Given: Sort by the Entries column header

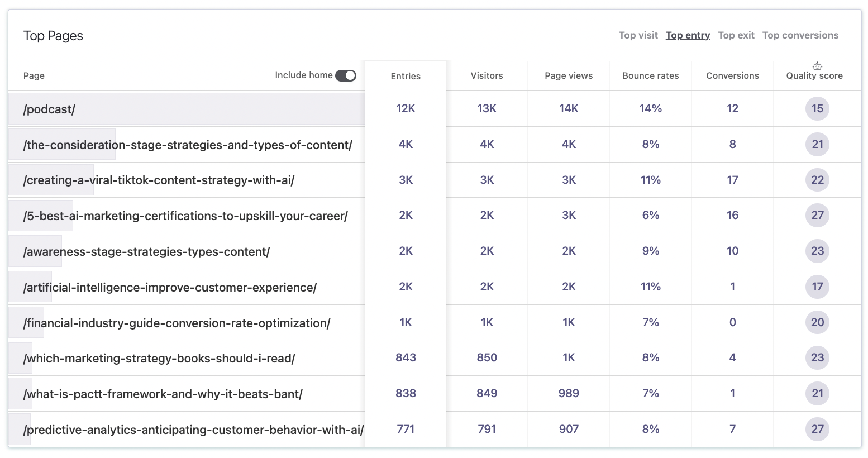Looking at the screenshot, I should click(406, 76).
